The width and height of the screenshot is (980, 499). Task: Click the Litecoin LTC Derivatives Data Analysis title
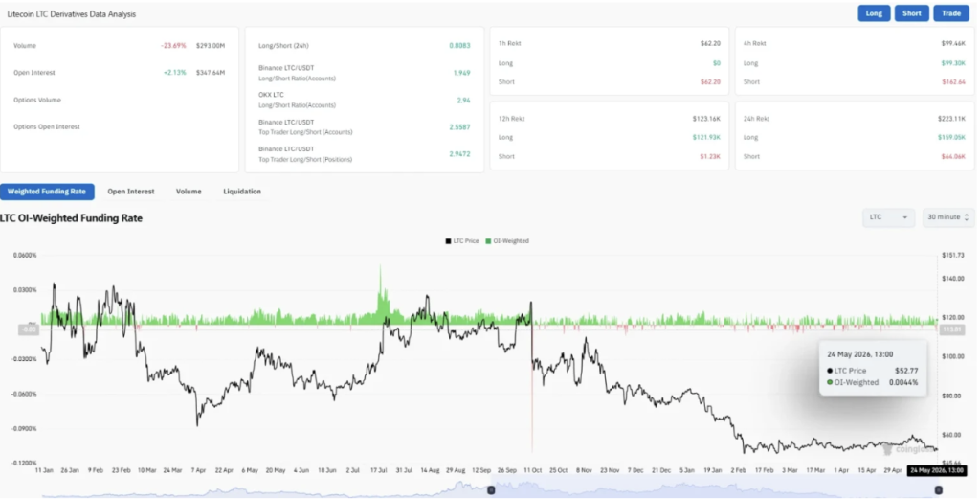pyautogui.click(x=71, y=13)
